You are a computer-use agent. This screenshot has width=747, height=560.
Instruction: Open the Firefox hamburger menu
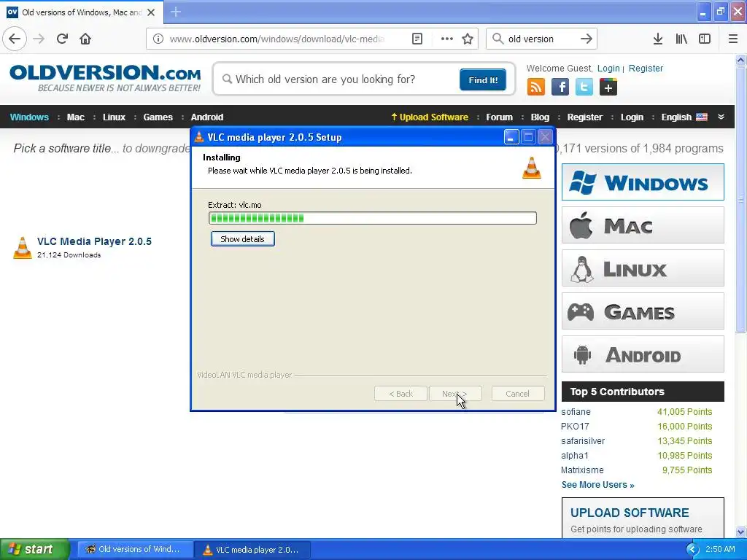(x=733, y=39)
